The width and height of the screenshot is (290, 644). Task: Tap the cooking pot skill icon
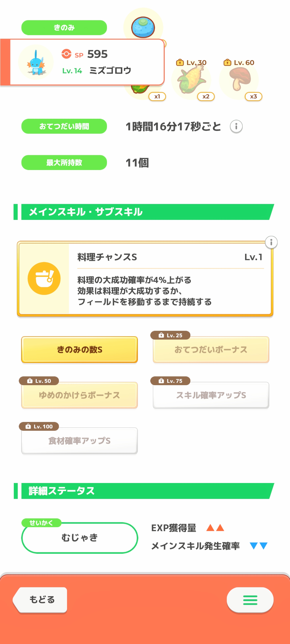coord(44,278)
